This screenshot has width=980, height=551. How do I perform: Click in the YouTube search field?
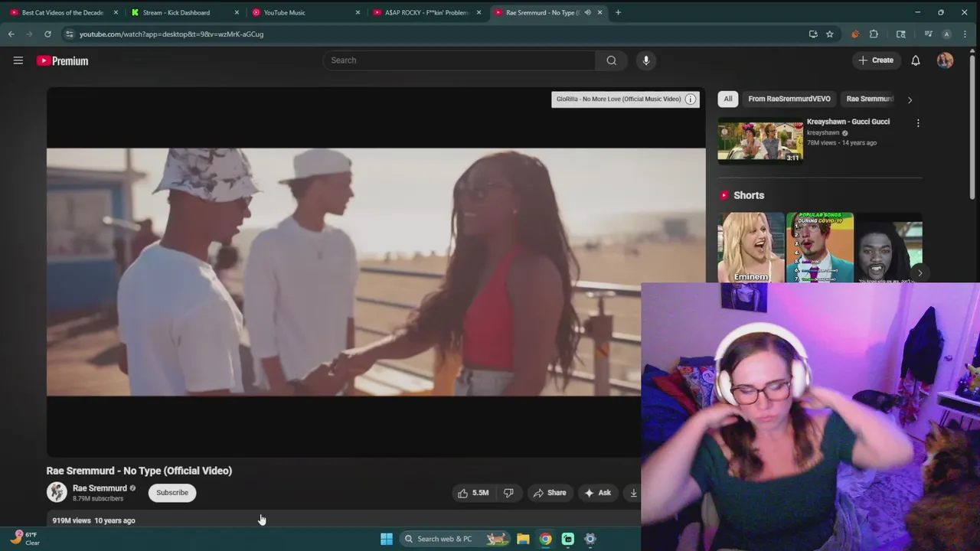tap(459, 60)
